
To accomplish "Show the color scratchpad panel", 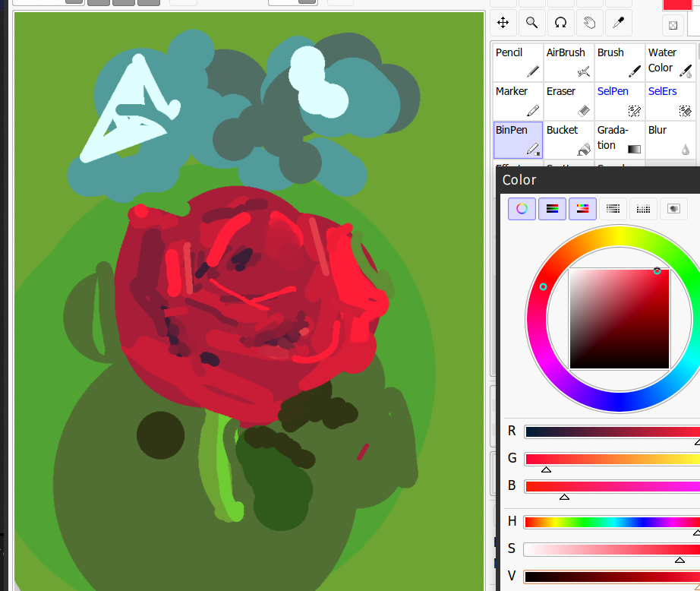I will (x=673, y=209).
